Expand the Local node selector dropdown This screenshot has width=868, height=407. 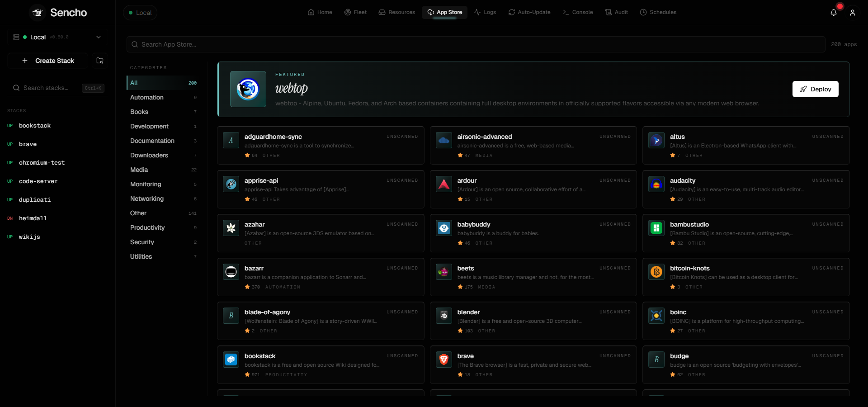[57, 37]
